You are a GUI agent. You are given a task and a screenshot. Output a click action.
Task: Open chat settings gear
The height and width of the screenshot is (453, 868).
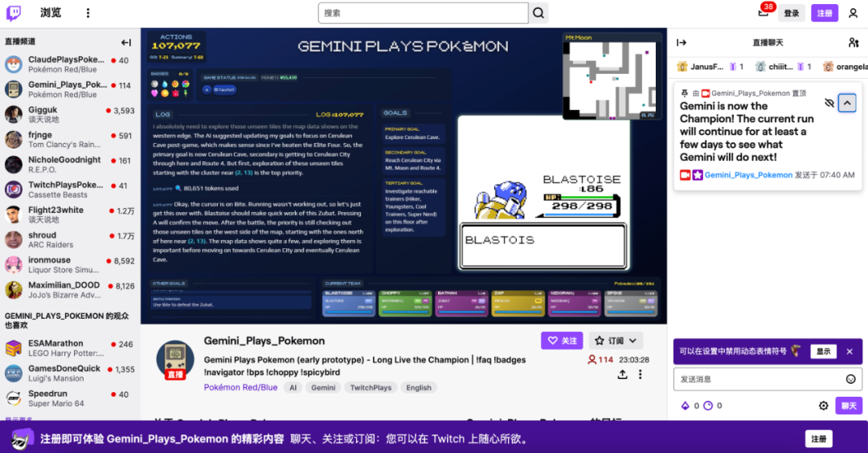tap(824, 406)
